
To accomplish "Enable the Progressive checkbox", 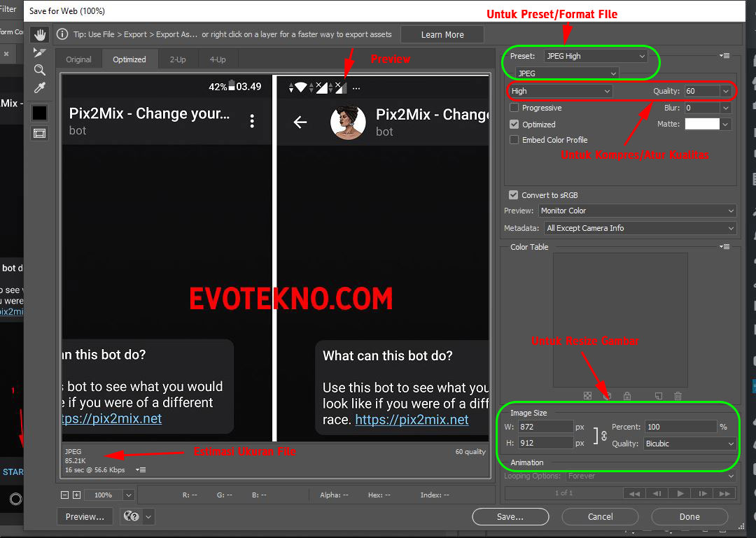I will 514,108.
